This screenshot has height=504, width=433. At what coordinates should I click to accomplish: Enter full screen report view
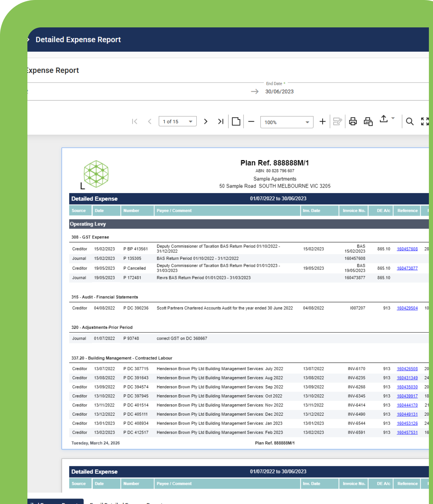click(425, 122)
